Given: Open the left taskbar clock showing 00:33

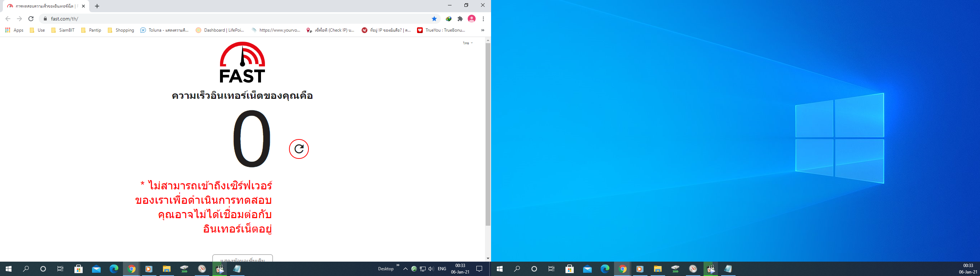Looking at the screenshot, I should tap(460, 269).
